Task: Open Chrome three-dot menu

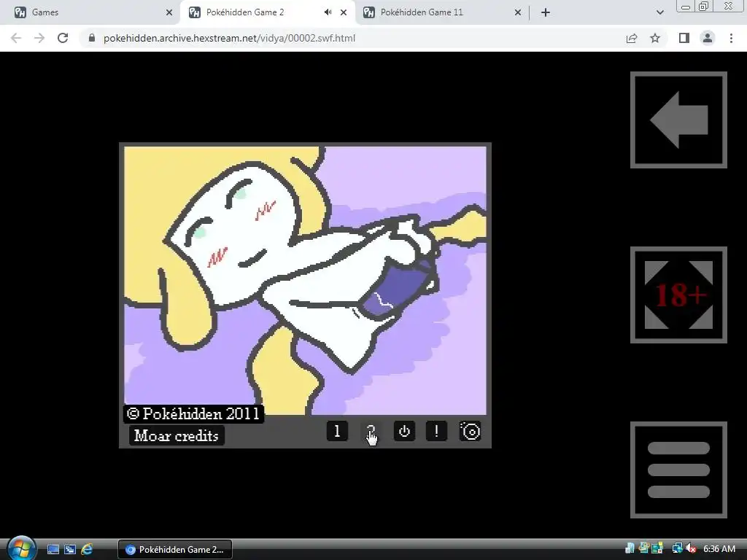Action: pos(731,38)
